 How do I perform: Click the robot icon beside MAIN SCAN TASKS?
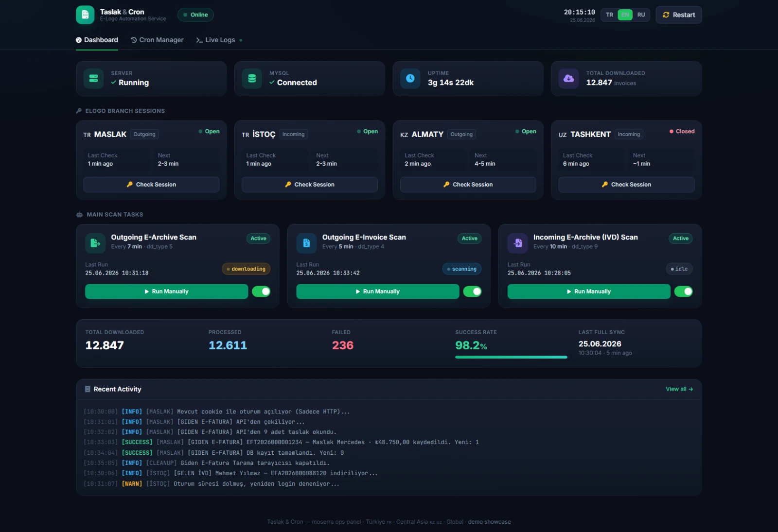tap(79, 215)
